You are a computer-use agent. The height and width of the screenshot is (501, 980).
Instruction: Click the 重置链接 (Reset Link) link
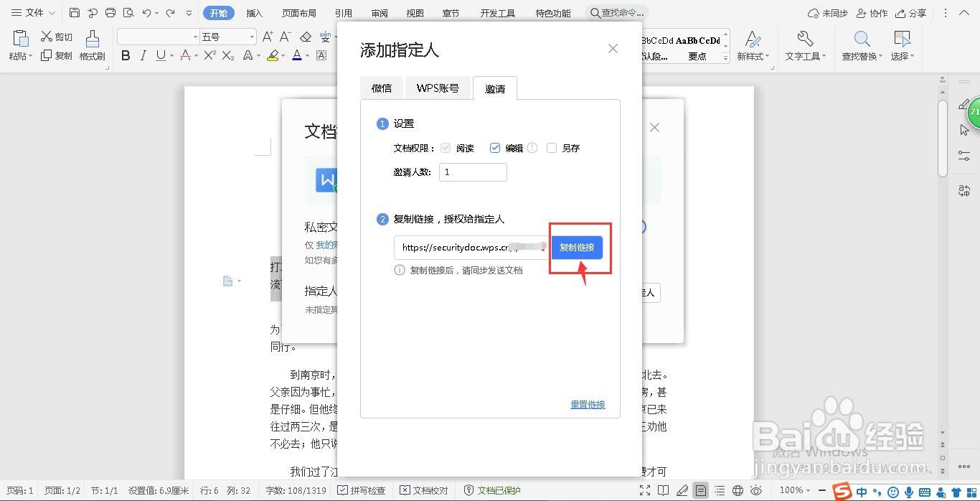(588, 404)
